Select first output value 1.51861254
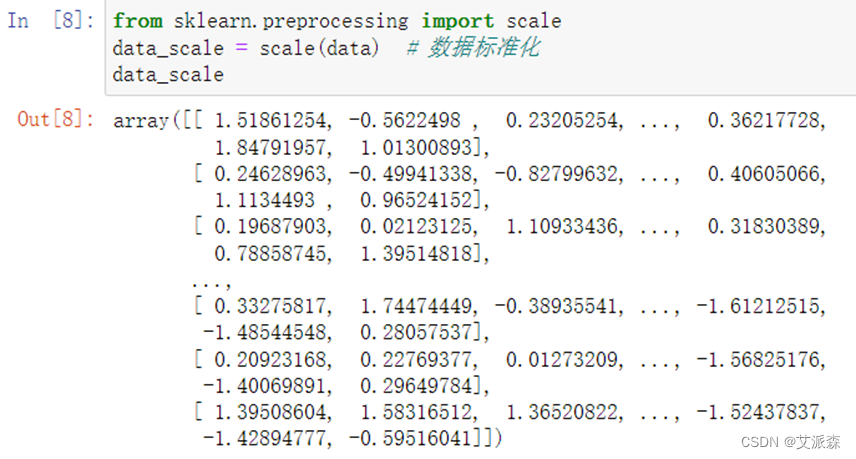 (x=270, y=121)
